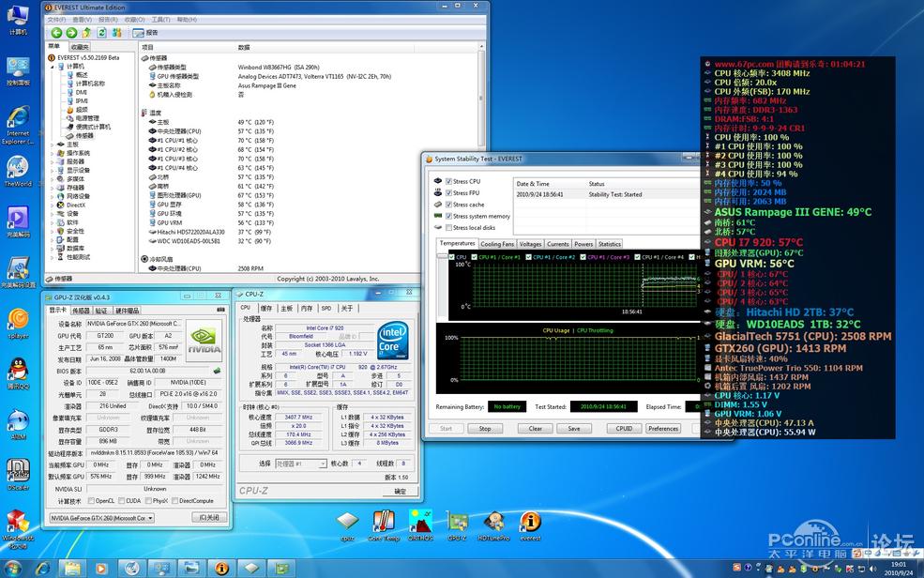The image size is (924, 578).
Task: Switch to the SPD tab in CPU-Z
Action: [326, 308]
